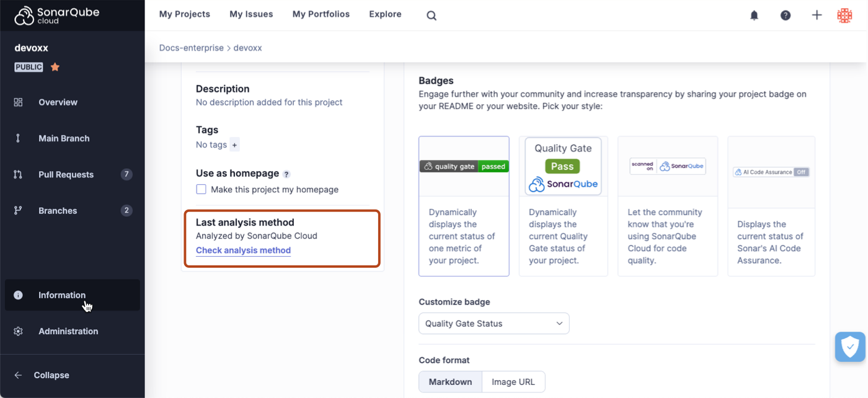Viewport: 868px width, 398px height.
Task: Select the quality gate passed badge
Action: tap(464, 206)
